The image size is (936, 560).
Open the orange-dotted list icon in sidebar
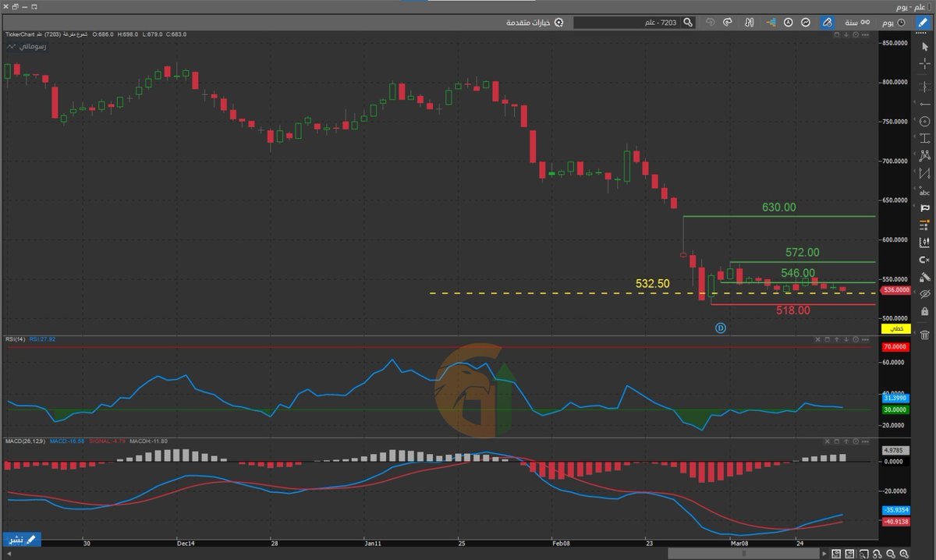924,225
